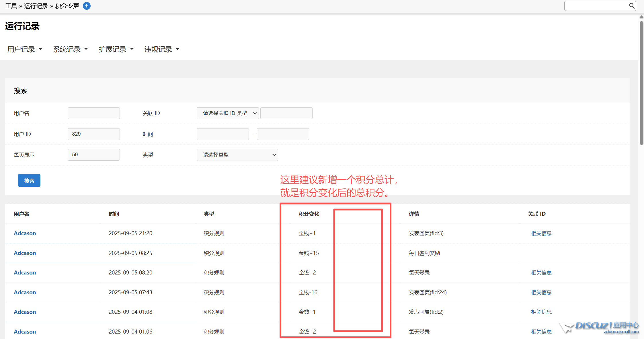Click the blue 搜索 button
This screenshot has width=644, height=339.
coord(29,181)
